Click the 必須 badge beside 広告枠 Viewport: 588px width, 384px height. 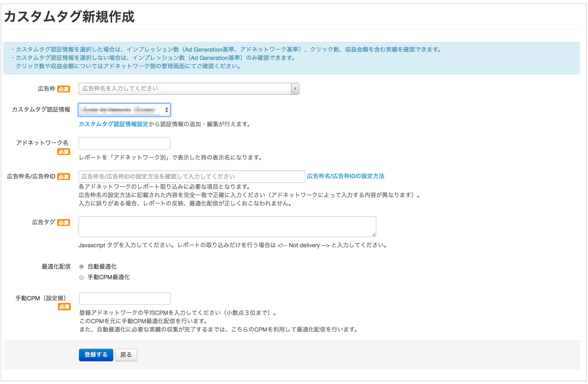64,89
